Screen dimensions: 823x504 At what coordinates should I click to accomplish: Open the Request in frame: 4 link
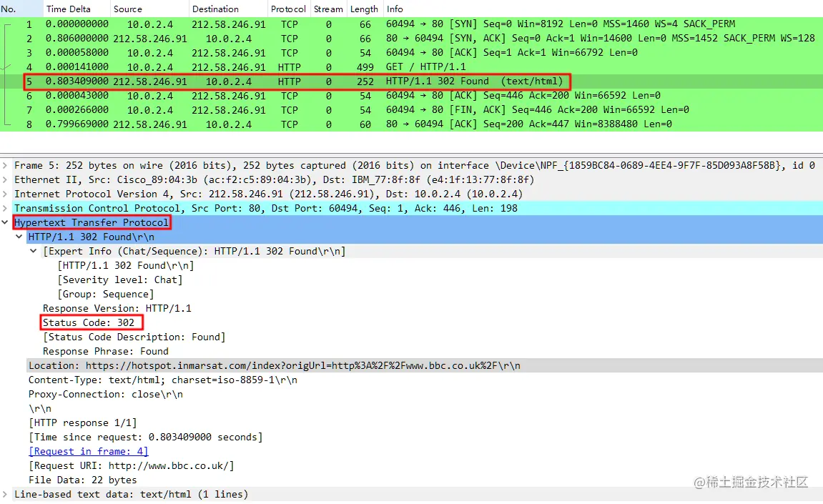pyautogui.click(x=88, y=452)
